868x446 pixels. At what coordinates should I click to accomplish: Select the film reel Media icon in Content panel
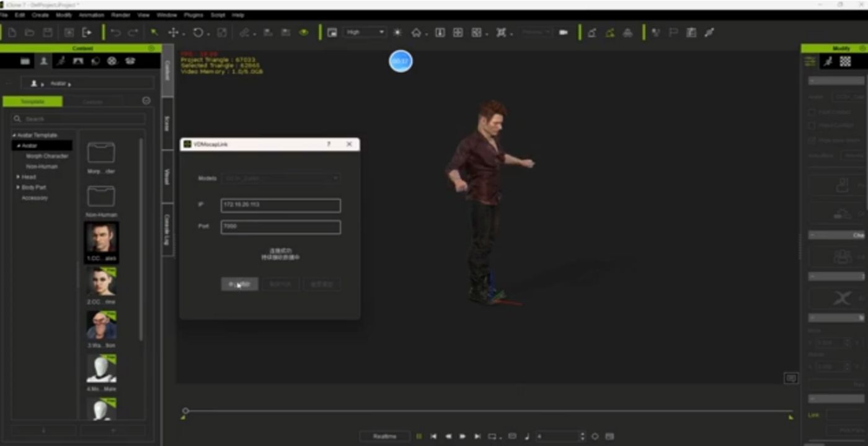[112, 61]
